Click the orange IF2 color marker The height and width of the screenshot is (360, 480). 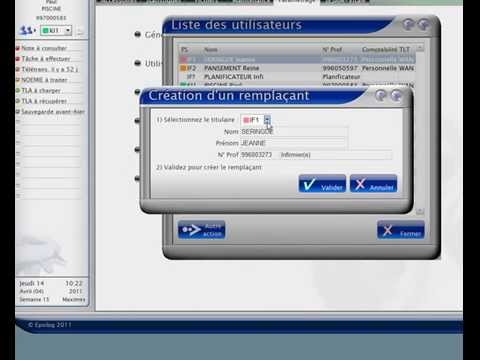[183, 68]
